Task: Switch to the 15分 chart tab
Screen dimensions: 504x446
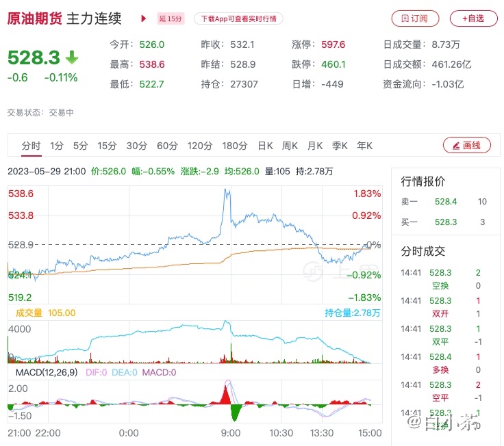Action: 107,146
